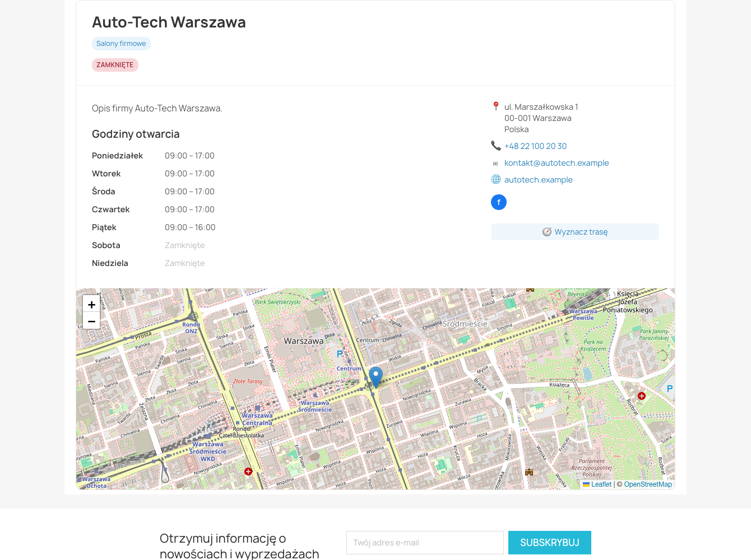Screen dimensions: 751x560
Task: Click the envelope email icon
Action: click(495, 164)
